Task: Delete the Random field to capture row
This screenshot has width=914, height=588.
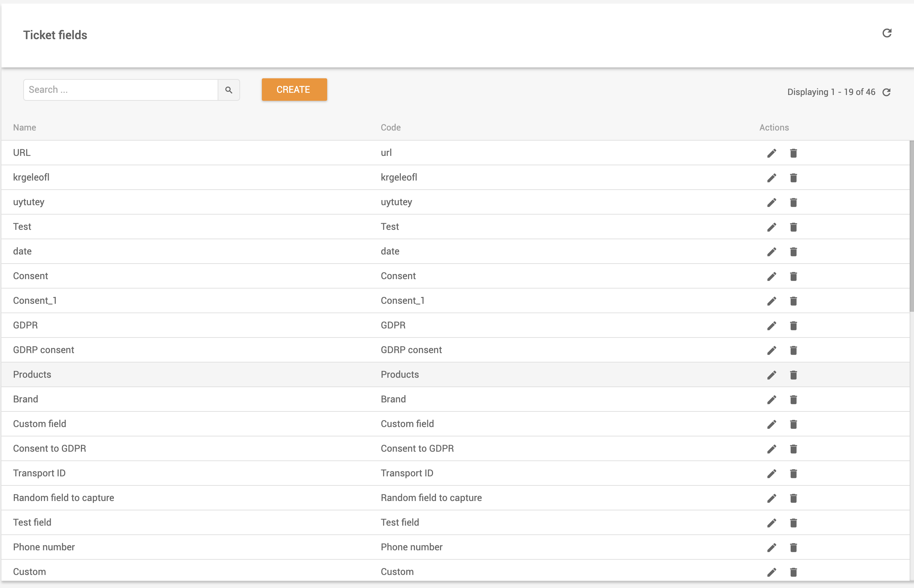Action: [793, 498]
